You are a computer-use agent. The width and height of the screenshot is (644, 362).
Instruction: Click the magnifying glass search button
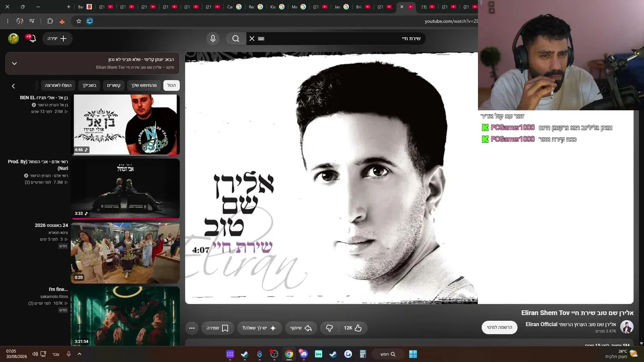[x=235, y=39]
